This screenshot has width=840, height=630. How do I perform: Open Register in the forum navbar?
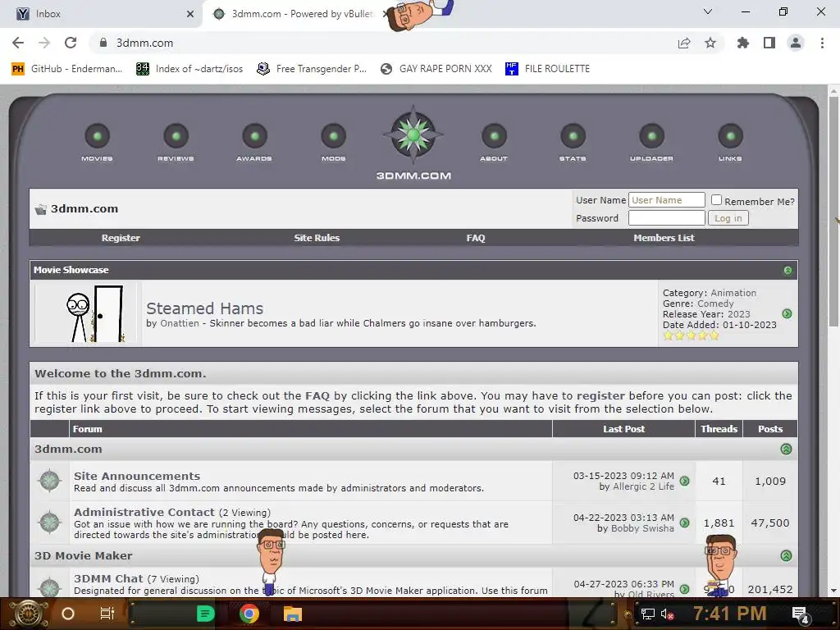click(121, 238)
